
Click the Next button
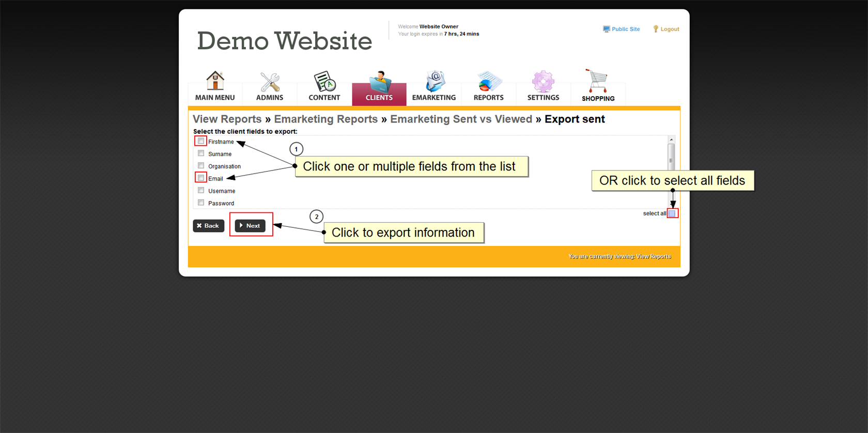click(251, 226)
